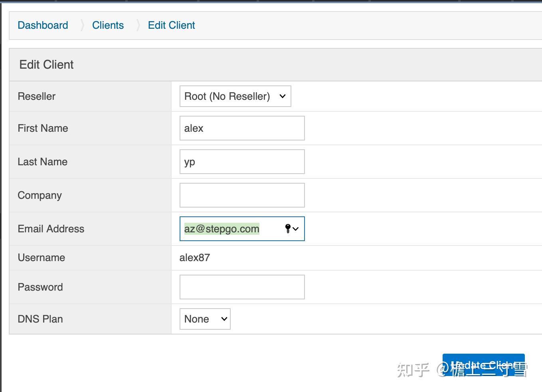Viewport: 542px width, 392px height.
Task: Expand the DNS Plan dropdown
Action: pyautogui.click(x=205, y=319)
